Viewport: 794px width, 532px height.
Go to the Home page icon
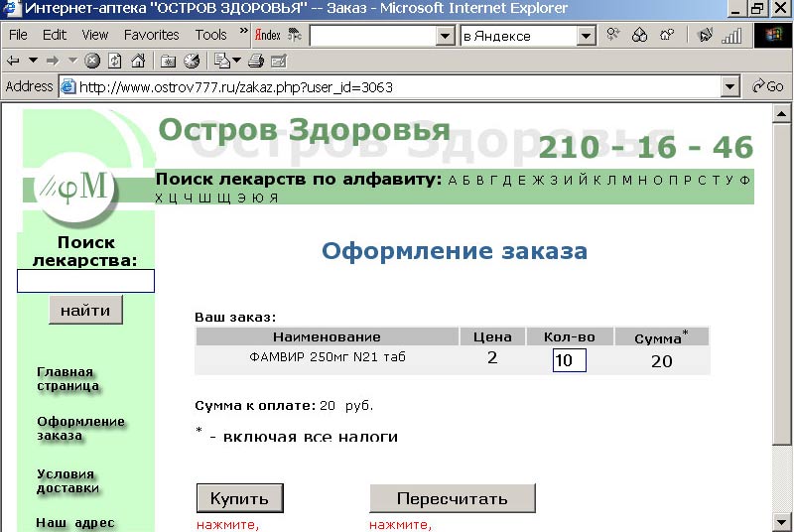click(138, 62)
